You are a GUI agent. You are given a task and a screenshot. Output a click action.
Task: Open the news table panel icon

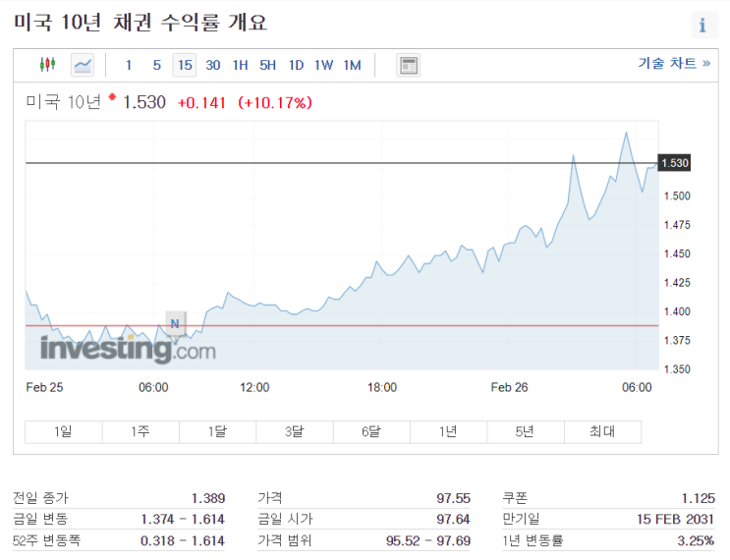click(x=409, y=65)
